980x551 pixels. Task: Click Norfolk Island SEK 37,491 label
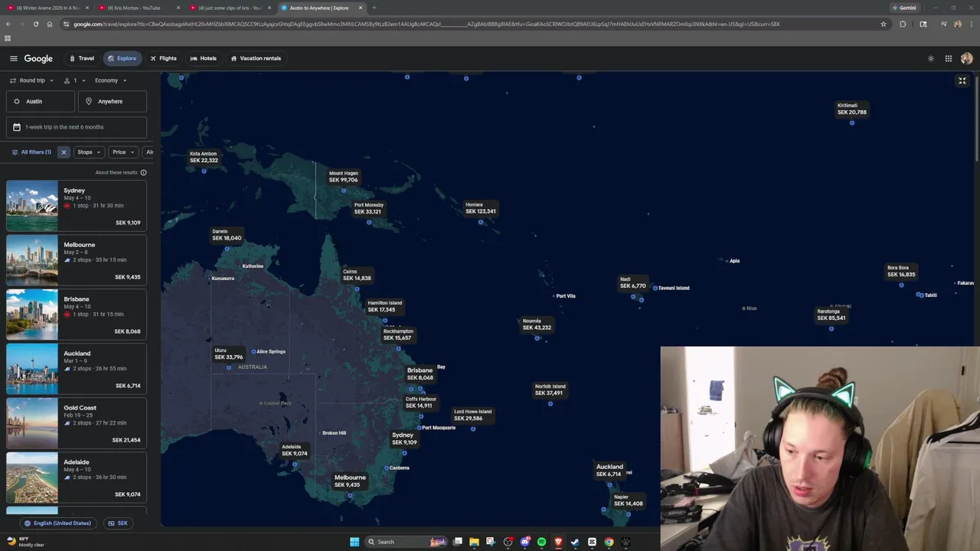[550, 390]
